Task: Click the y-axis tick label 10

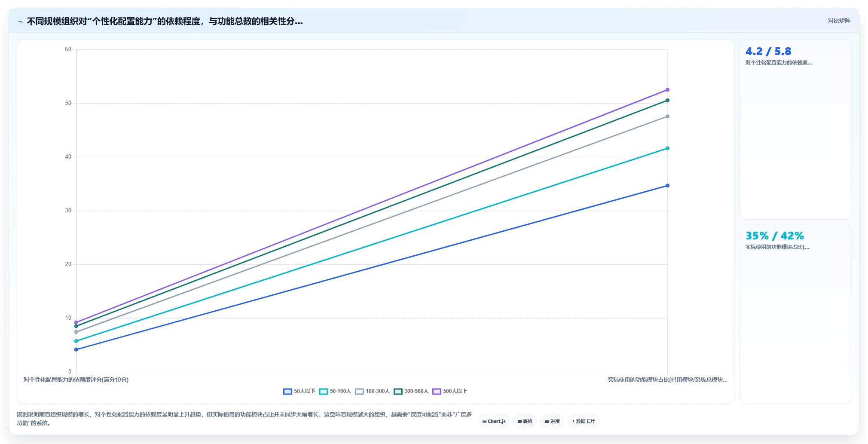Action: point(68,318)
